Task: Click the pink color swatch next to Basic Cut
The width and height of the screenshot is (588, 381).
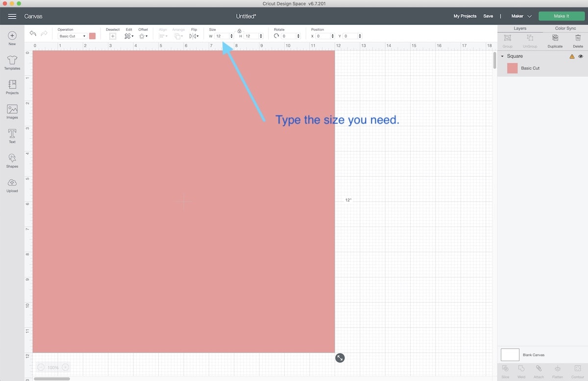Action: [93, 36]
